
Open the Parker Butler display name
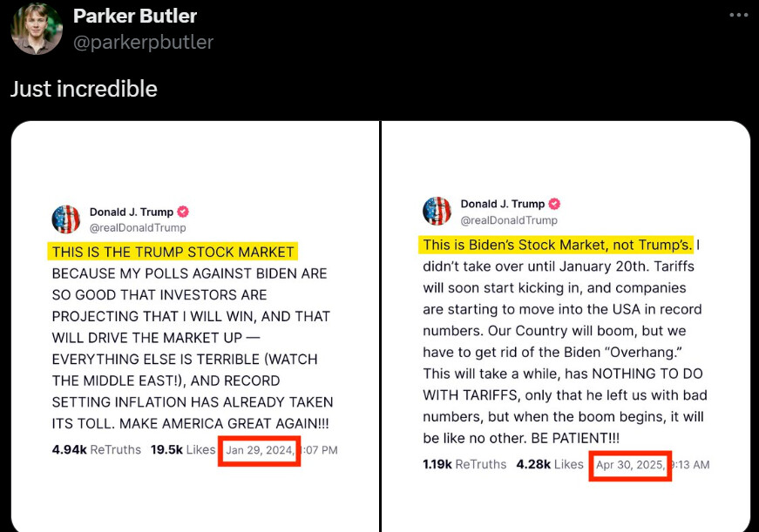pyautogui.click(x=135, y=16)
